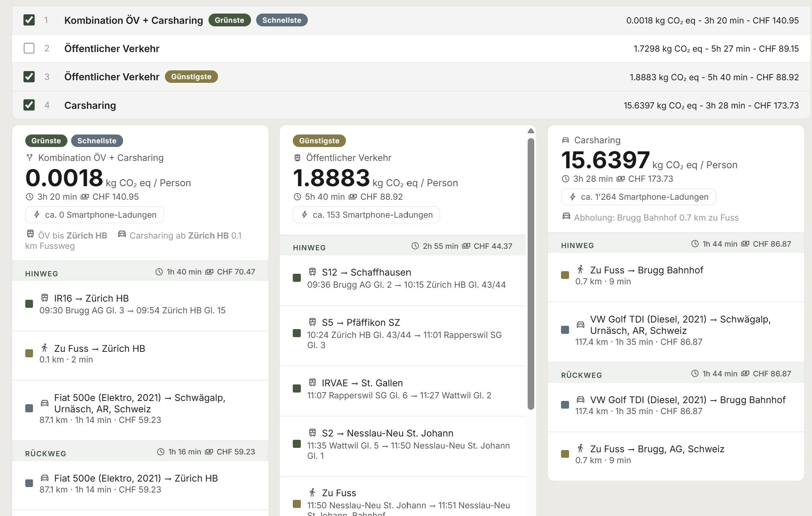Click the Günstigste badge in row 3
The width and height of the screenshot is (812, 516).
tap(191, 77)
